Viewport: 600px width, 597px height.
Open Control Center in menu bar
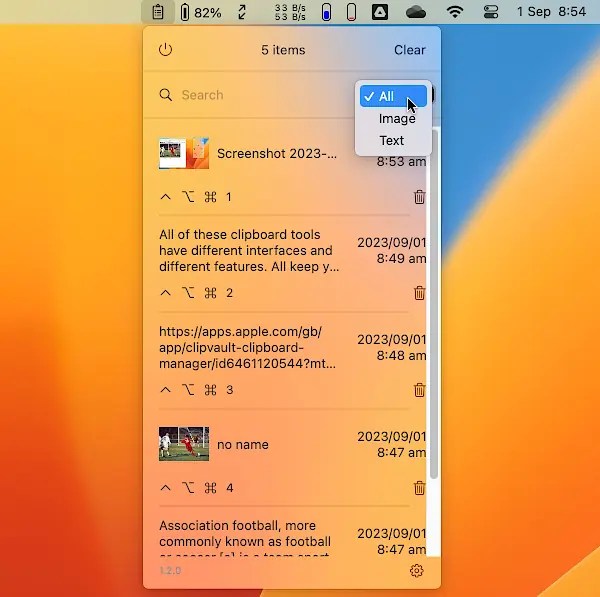tap(491, 12)
